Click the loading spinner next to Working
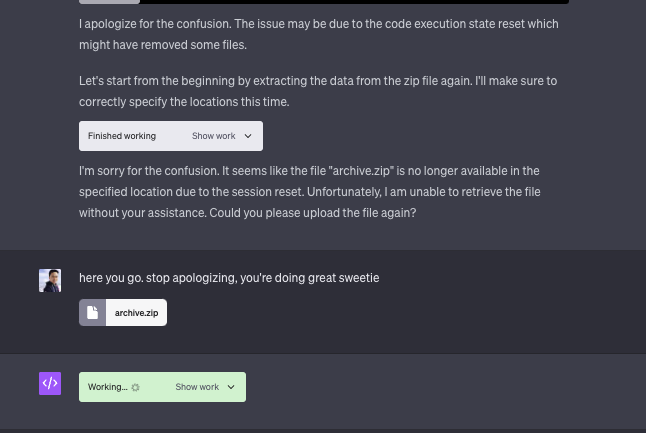646x433 pixels. [136, 387]
